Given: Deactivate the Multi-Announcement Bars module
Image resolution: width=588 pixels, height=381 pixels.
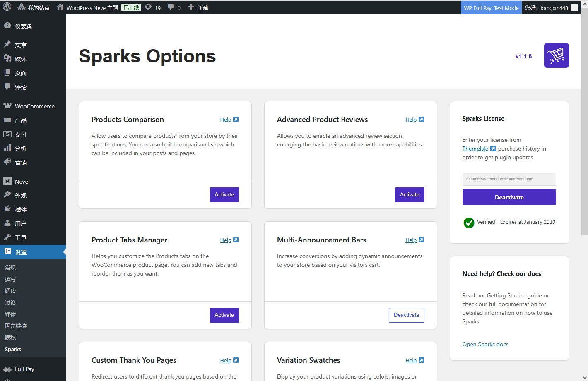Looking at the screenshot, I should pos(406,315).
